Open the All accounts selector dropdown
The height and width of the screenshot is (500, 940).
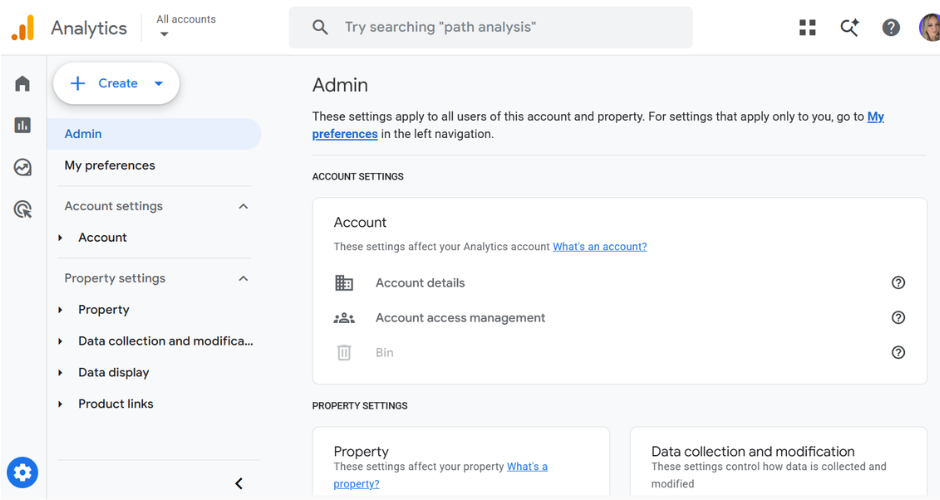click(x=186, y=26)
